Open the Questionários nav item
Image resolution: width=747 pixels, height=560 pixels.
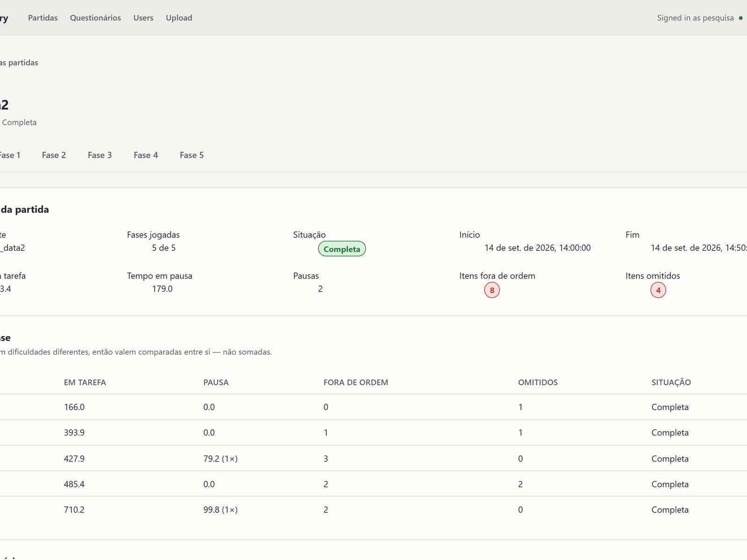(x=95, y=18)
